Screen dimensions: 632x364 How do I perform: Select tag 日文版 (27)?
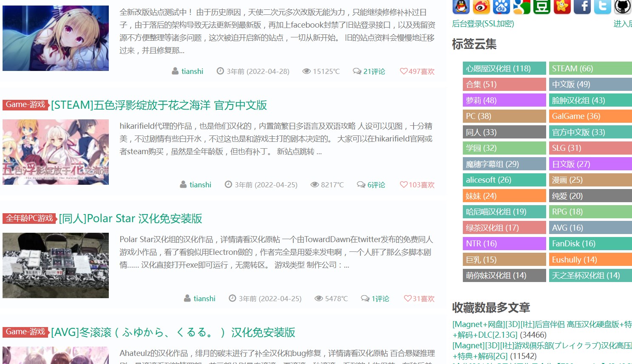(x=590, y=164)
